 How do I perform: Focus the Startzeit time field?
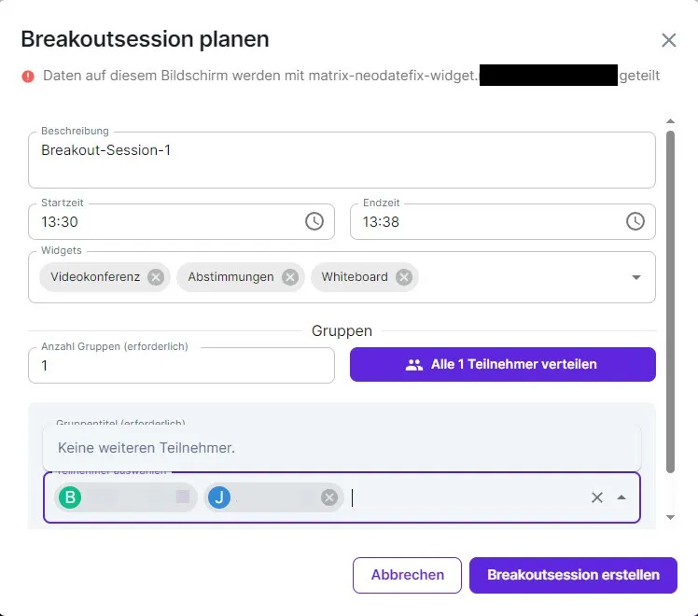168,222
